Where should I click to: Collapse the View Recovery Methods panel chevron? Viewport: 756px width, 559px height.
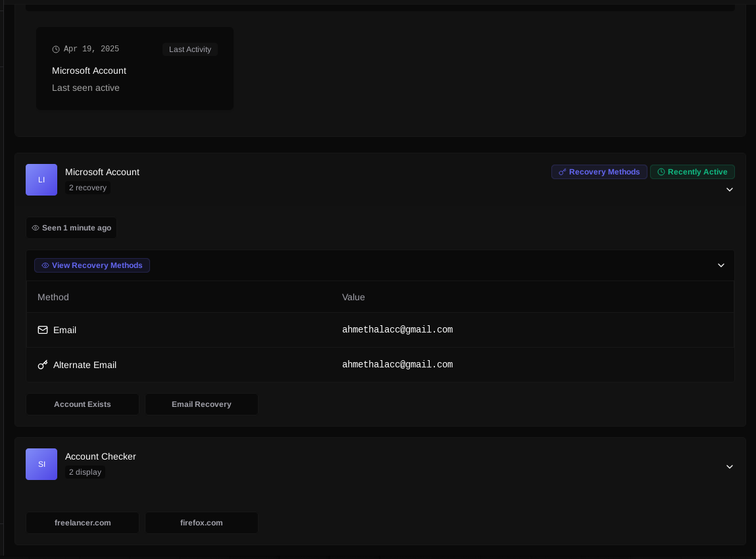coord(721,265)
